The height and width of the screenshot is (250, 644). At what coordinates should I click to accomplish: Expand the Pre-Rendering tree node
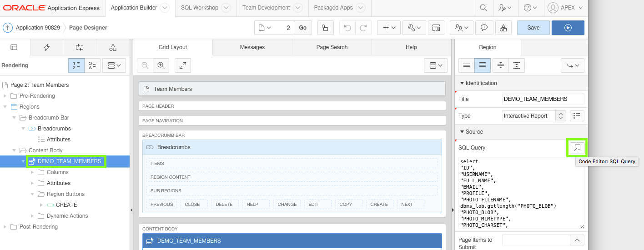click(5, 96)
